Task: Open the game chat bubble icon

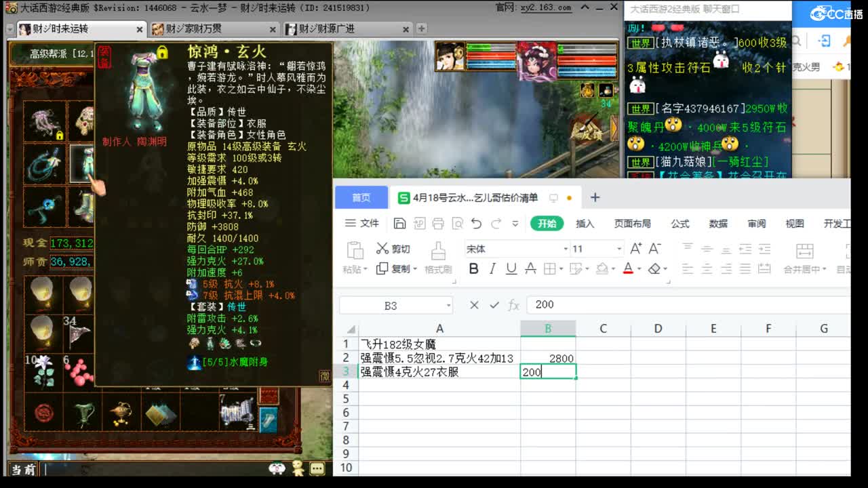Action: pos(317,468)
